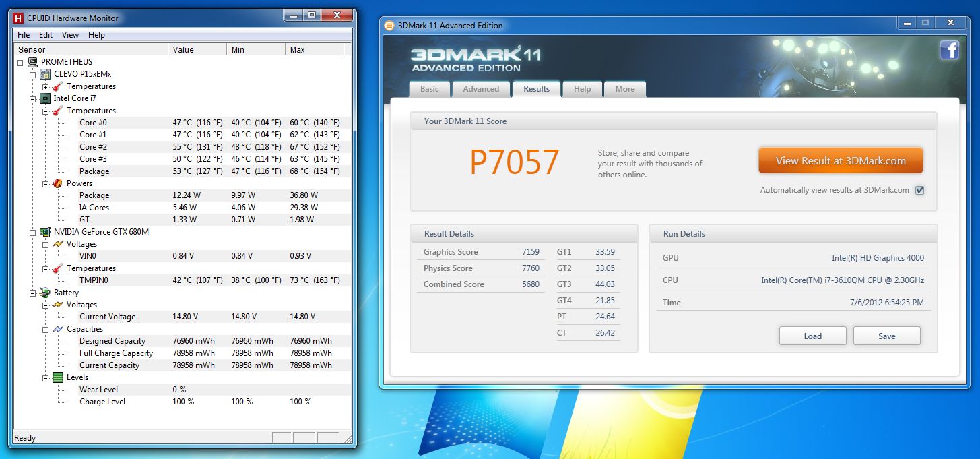Click the P7057 score text
980x459 pixels.
coord(515,162)
